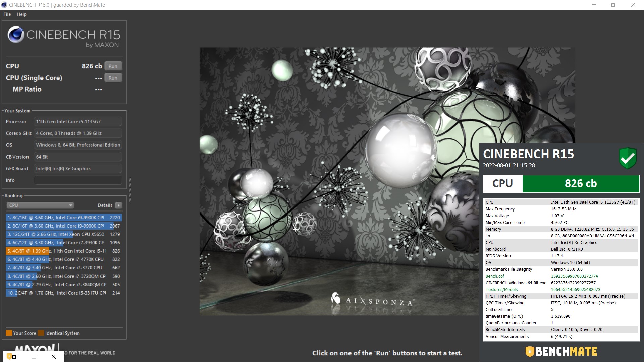Click the Cinebench R15 sphere logo

pyautogui.click(x=16, y=34)
